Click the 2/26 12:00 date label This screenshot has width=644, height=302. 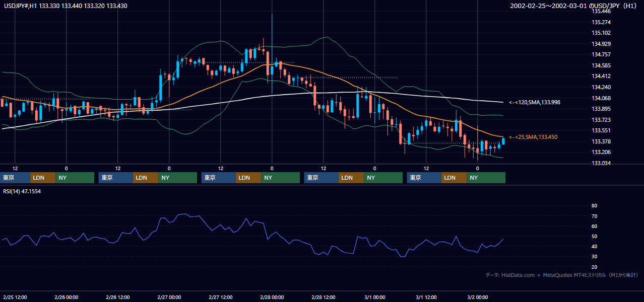pyautogui.click(x=117, y=297)
